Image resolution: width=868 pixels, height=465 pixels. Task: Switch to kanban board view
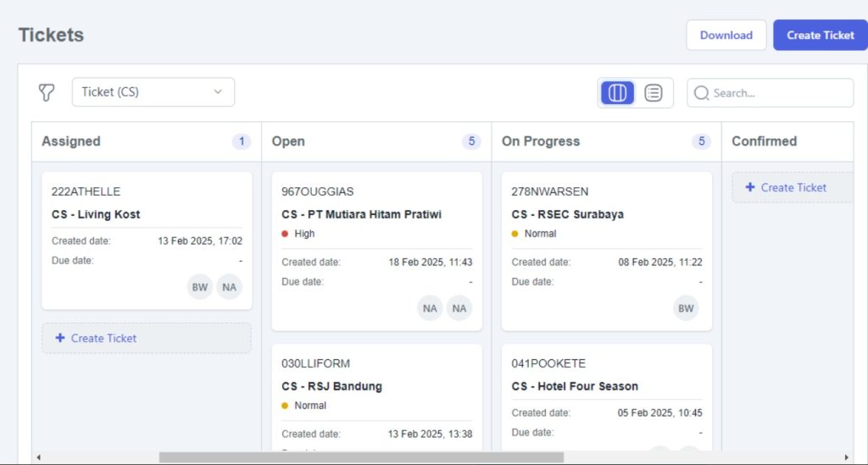617,93
